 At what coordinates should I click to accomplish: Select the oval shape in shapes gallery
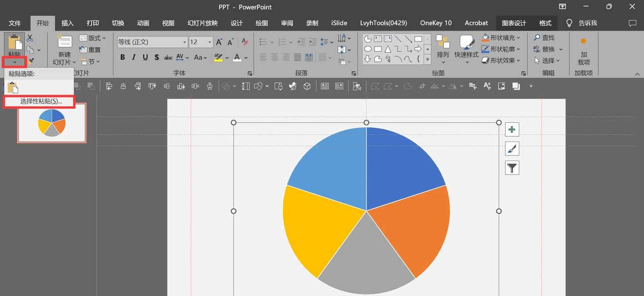[x=368, y=49]
